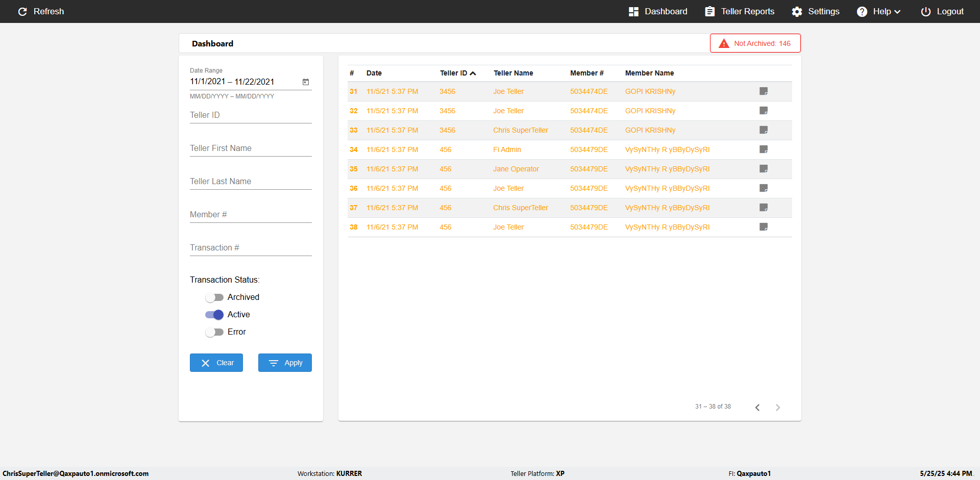Screen dimensions: 980x480
Task: Click GOPI KRISHNy in row 32
Action: tap(650, 111)
